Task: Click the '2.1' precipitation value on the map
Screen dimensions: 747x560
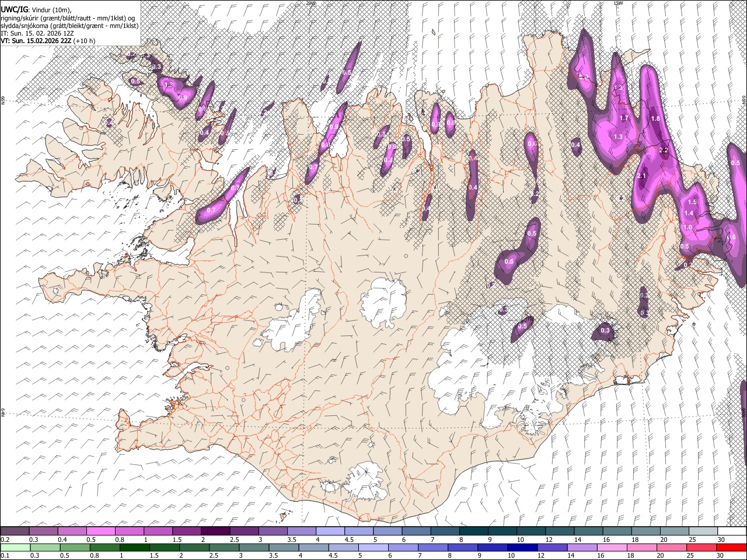Action: (x=643, y=176)
